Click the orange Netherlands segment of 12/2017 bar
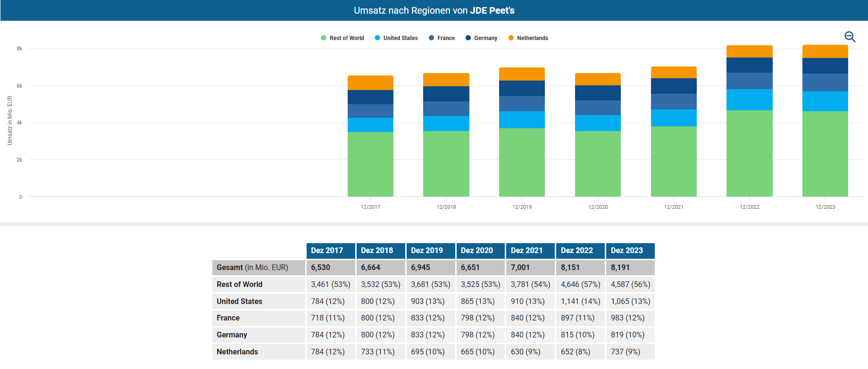The image size is (868, 369). [x=370, y=82]
